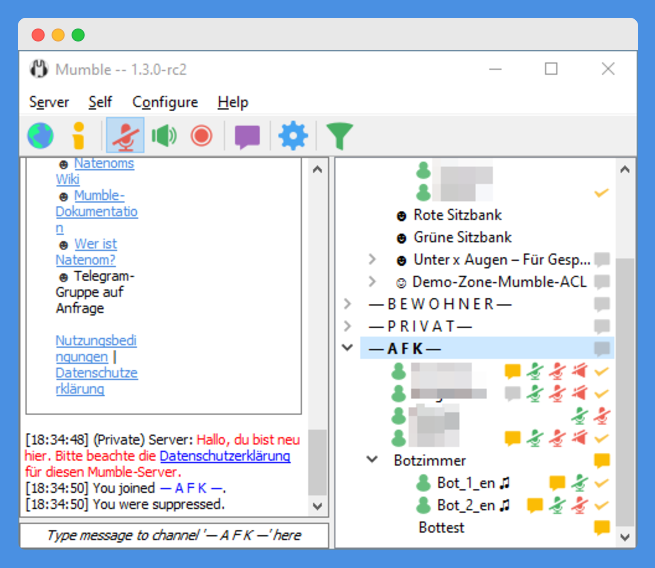The height and width of the screenshot is (568, 655).
Task: Collapse the Botzimmer channel
Action: click(372, 460)
